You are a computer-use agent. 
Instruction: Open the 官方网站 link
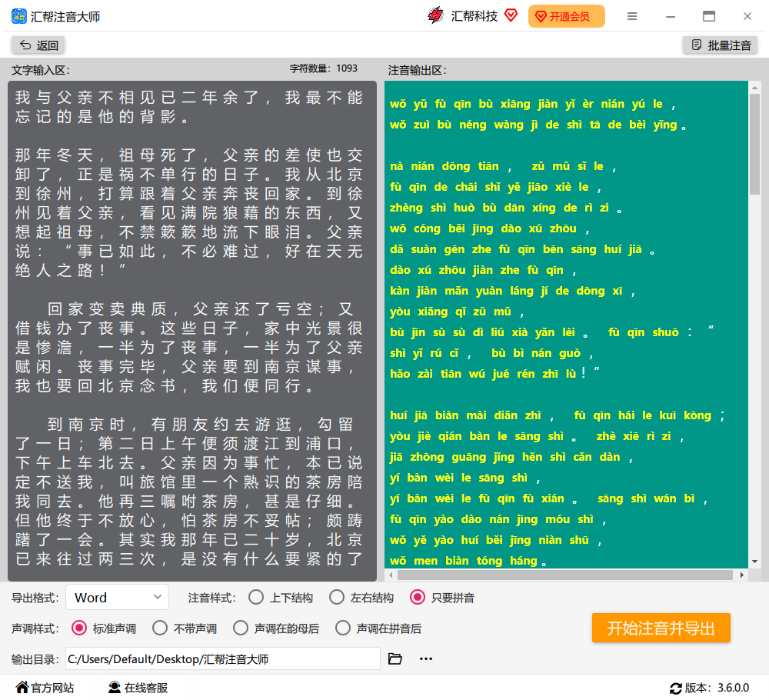tap(45, 688)
